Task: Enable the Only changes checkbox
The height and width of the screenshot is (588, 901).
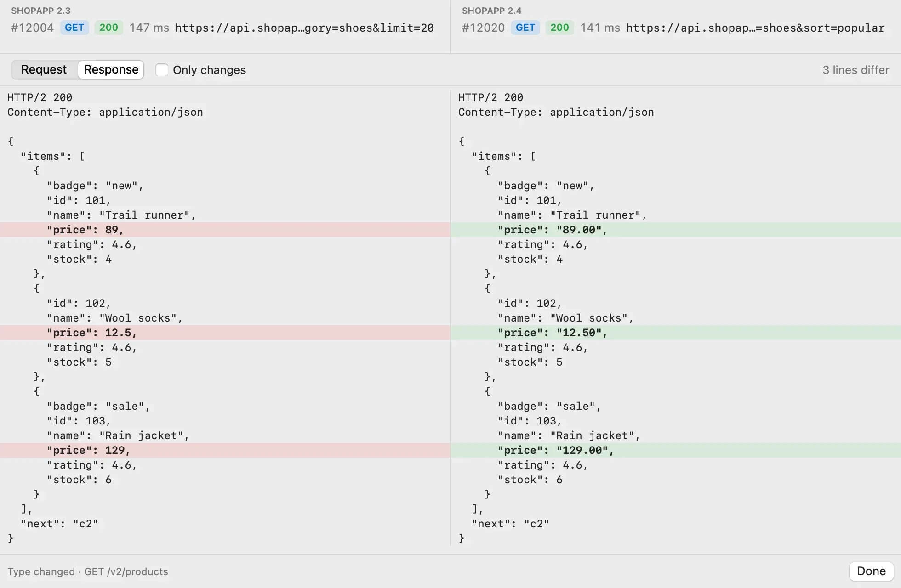Action: (x=161, y=70)
